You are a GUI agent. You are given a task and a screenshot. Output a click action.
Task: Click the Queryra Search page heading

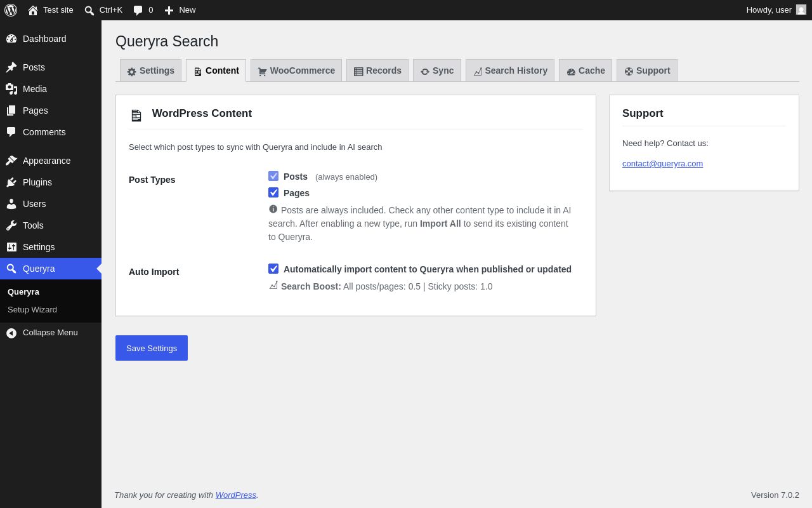pos(167,41)
